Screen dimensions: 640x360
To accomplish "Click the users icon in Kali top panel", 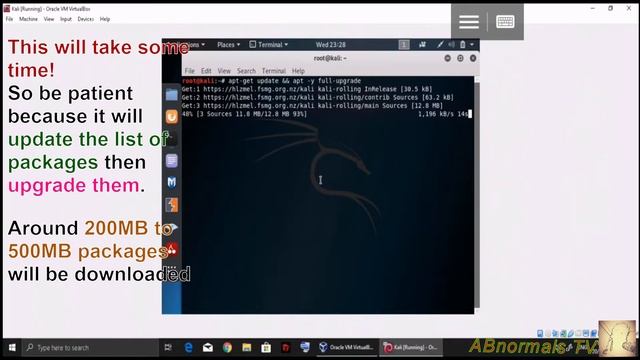I will point(422,44).
